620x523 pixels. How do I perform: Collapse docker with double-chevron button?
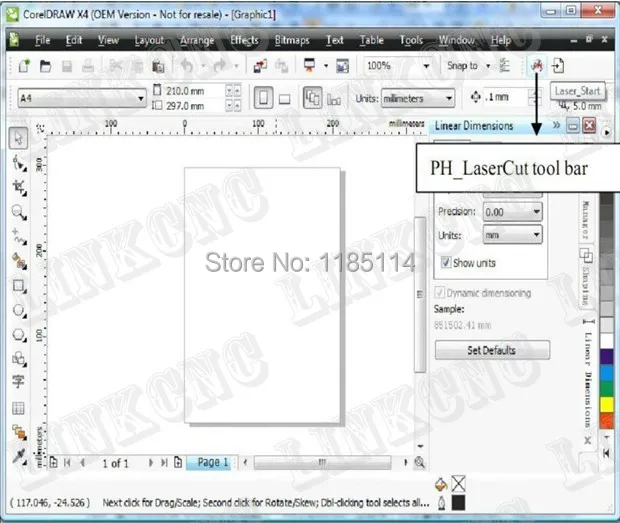(x=556, y=126)
